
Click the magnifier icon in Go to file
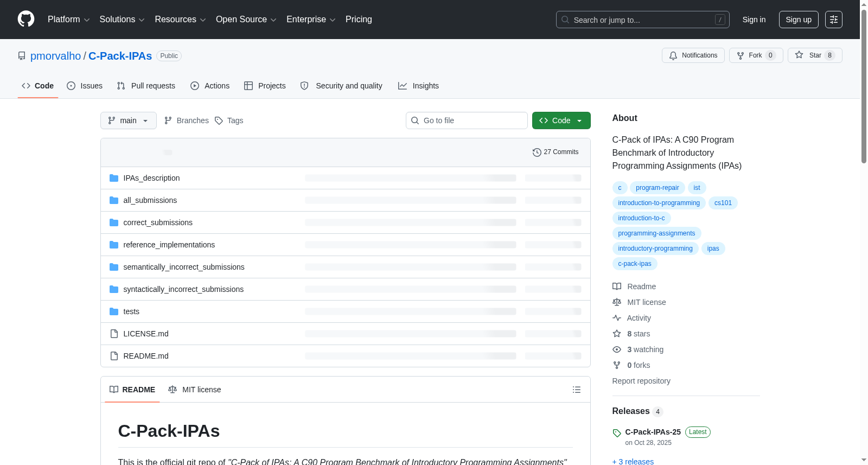pyautogui.click(x=415, y=120)
